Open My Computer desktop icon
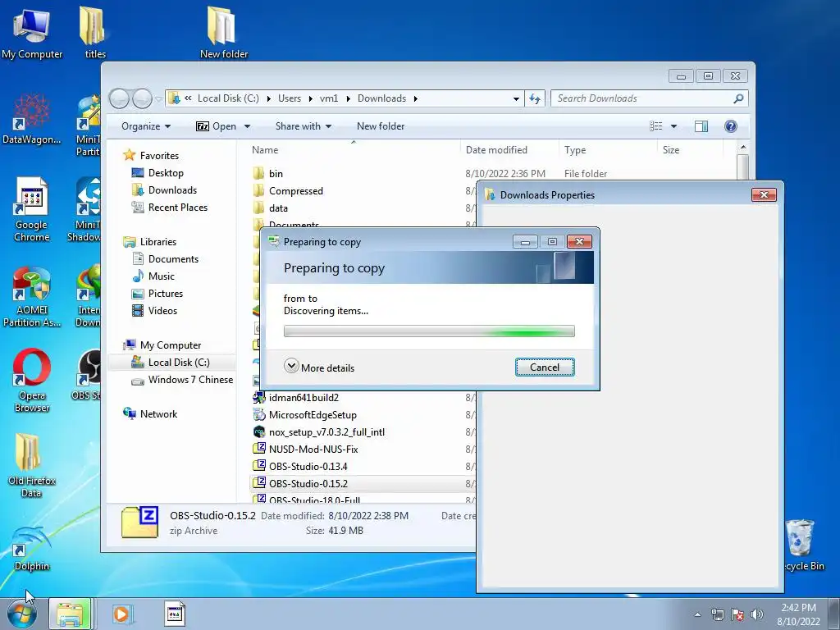The width and height of the screenshot is (840, 630). (32, 33)
